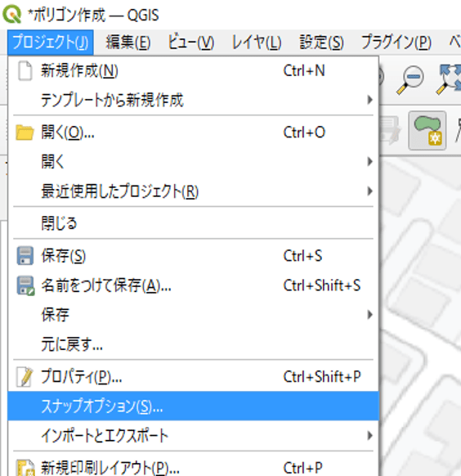Open the 設定(S) menu
Image resolution: width=461 pixels, height=476 pixels.
point(321,42)
